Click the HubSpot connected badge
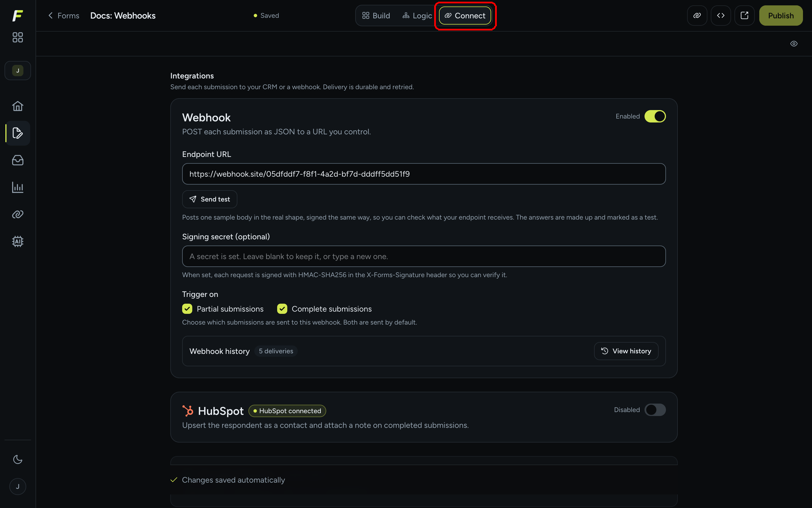 pos(287,411)
